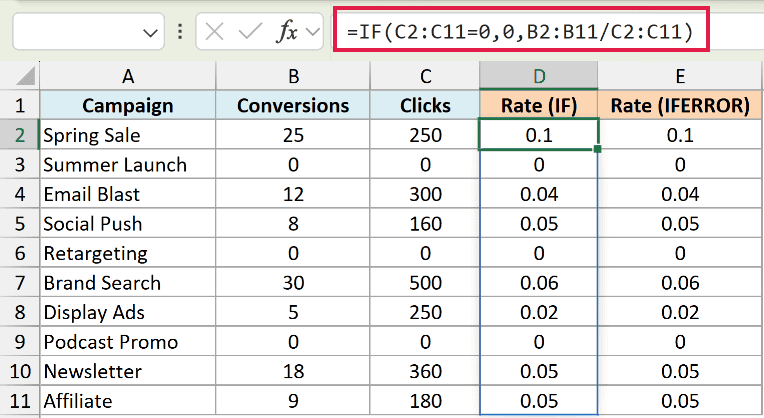Screen dimensions: 764x418
Task: Select the Social Push cell
Action: point(128,224)
